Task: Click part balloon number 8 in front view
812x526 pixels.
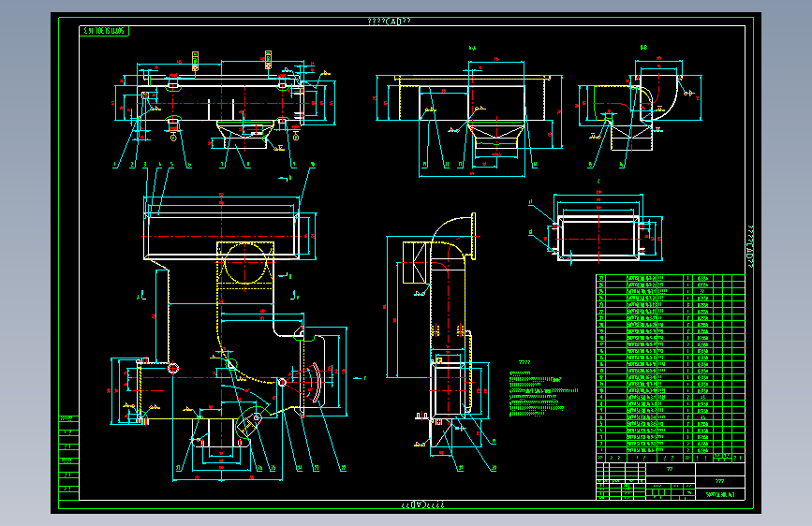Action: [x=248, y=165]
